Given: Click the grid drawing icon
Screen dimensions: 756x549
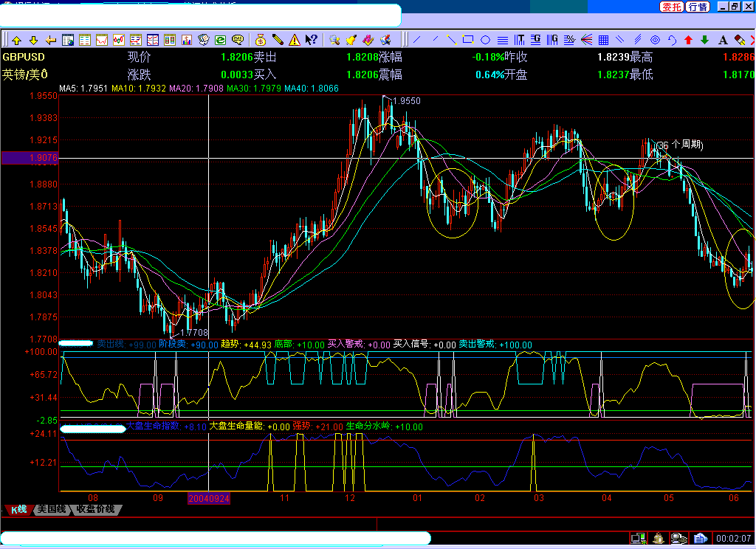Looking at the screenshot, I should [604, 39].
